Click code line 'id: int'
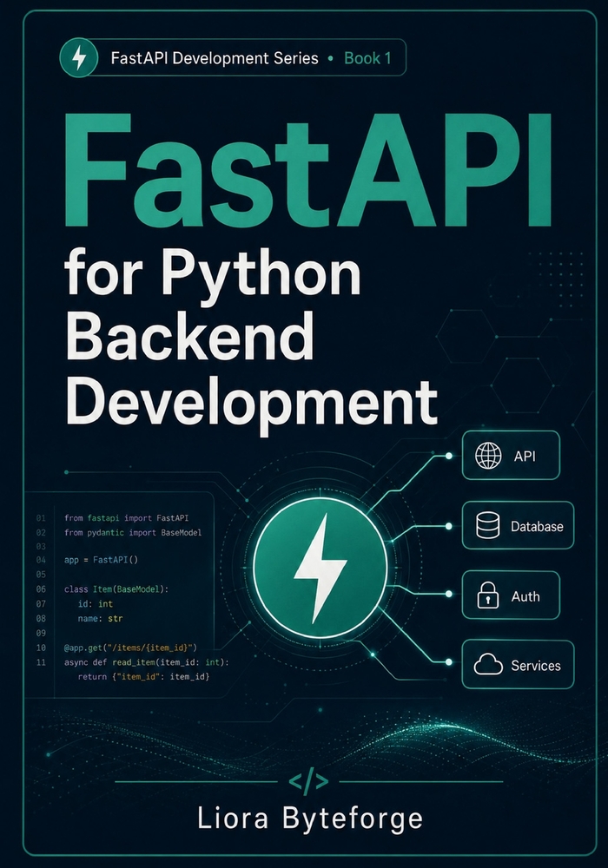Screen dimensions: 608x868 96,604
